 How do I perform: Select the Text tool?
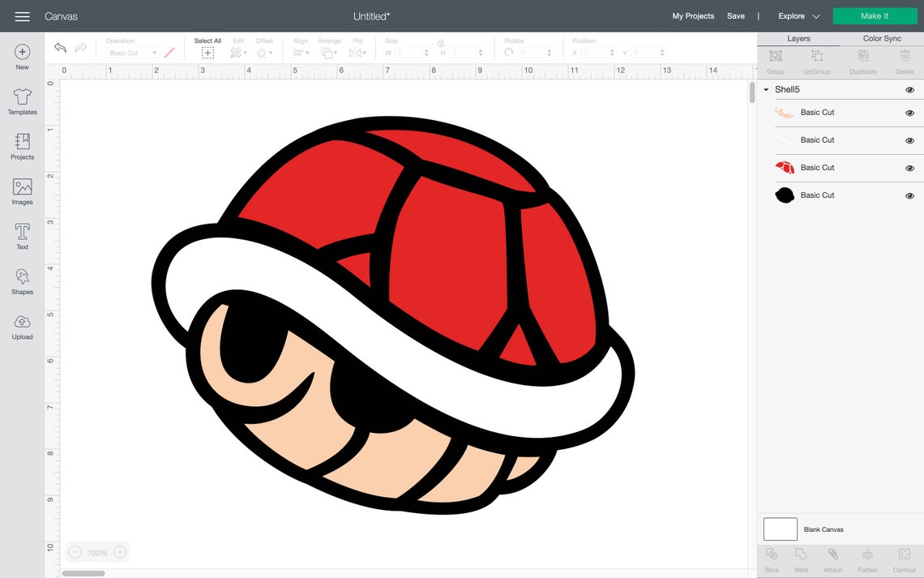tap(22, 236)
